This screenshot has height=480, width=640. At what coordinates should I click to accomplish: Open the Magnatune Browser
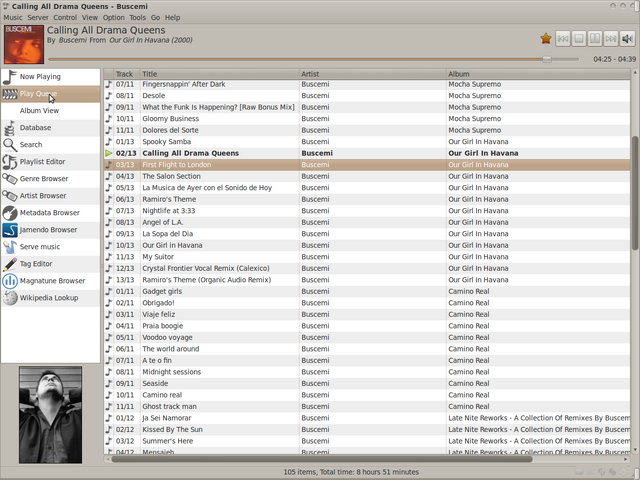(x=51, y=281)
